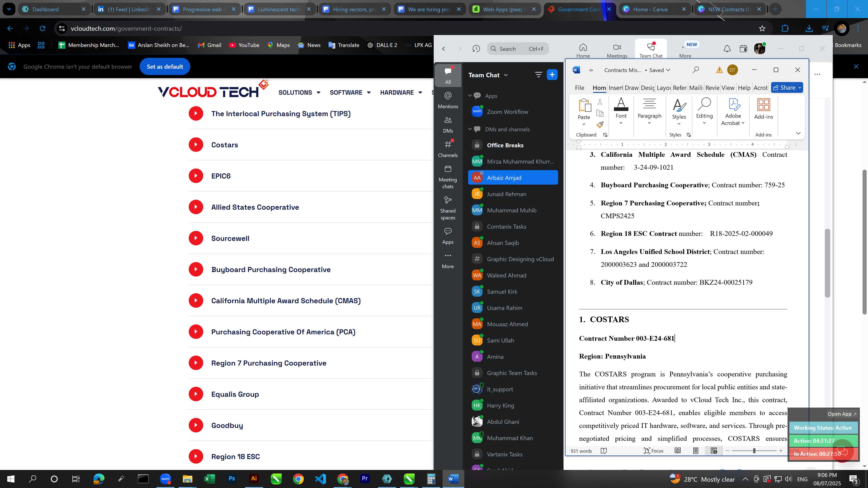Open Arbaiz Amjad chat
The width and height of the screenshot is (868, 488).
point(513,178)
